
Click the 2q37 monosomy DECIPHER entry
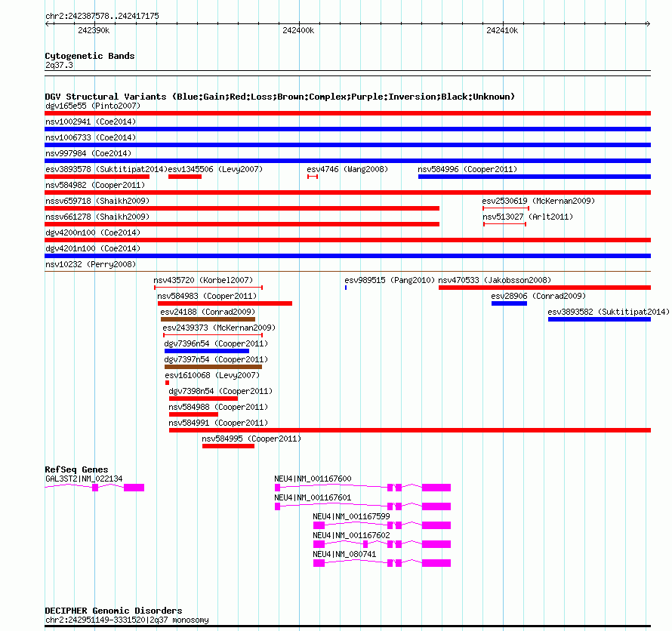pyautogui.click(x=127, y=620)
